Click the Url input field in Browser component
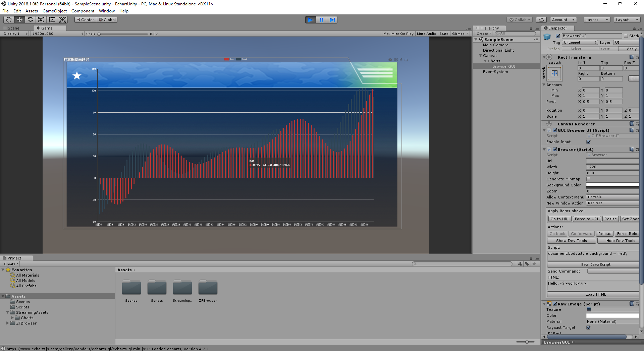Image resolution: width=644 pixels, height=351 pixels. point(612,161)
